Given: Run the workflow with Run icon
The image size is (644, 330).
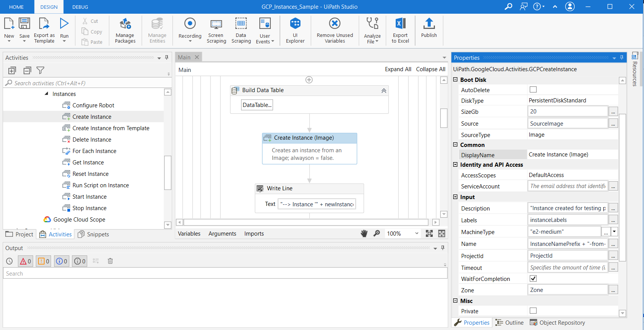Looking at the screenshot, I should coord(64,24).
